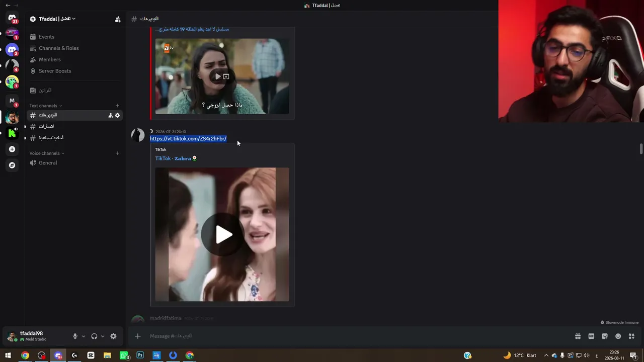Play the TikTok embedded video
Screen dimensions: 644x362
click(222, 235)
